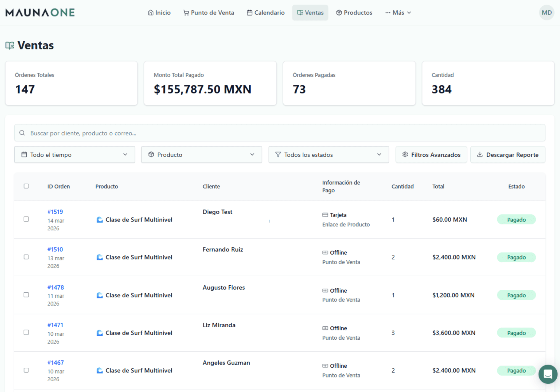The image size is (560, 392).
Task: Open order link #1478
Action: click(x=55, y=287)
